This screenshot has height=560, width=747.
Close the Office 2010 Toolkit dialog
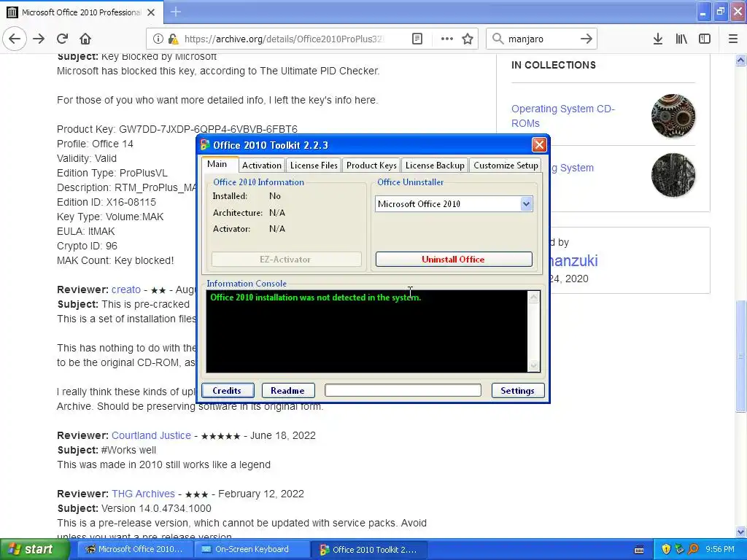tap(539, 145)
